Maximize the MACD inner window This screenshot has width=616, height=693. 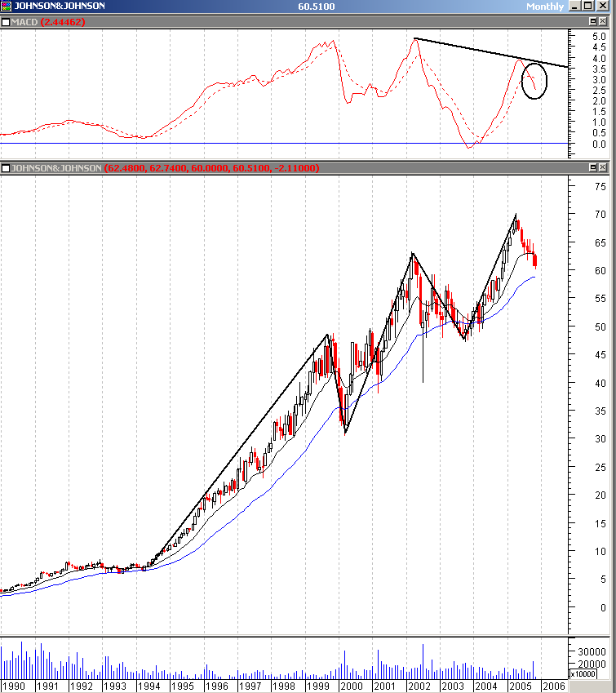(593, 21)
